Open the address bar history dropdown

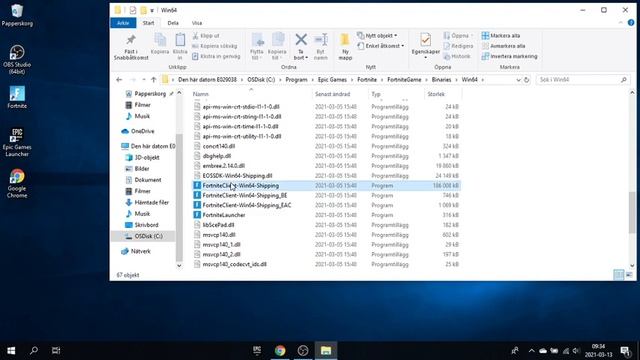518,80
